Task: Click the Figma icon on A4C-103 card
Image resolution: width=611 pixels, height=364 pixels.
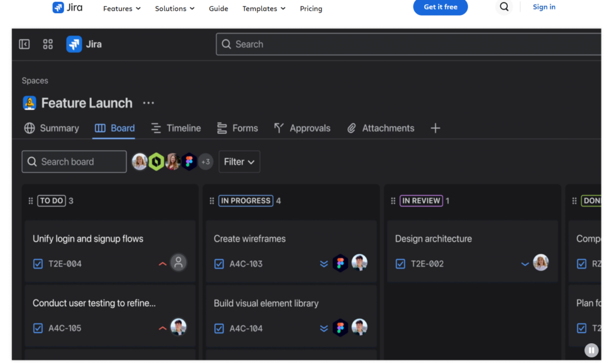Action: [340, 263]
